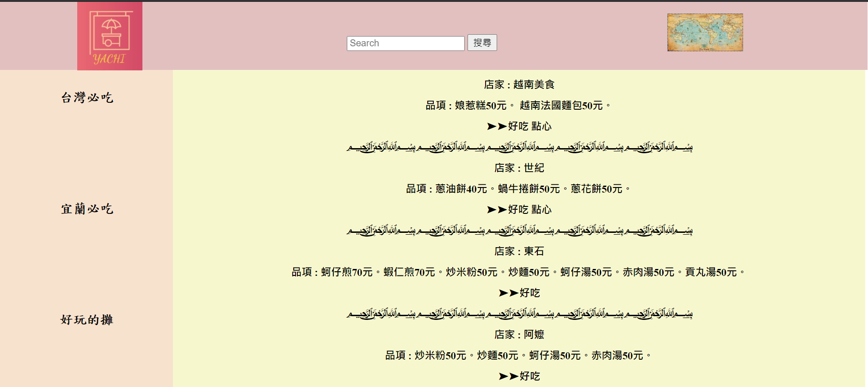Open the world map thumbnail
This screenshot has height=387, width=868.
(x=705, y=32)
